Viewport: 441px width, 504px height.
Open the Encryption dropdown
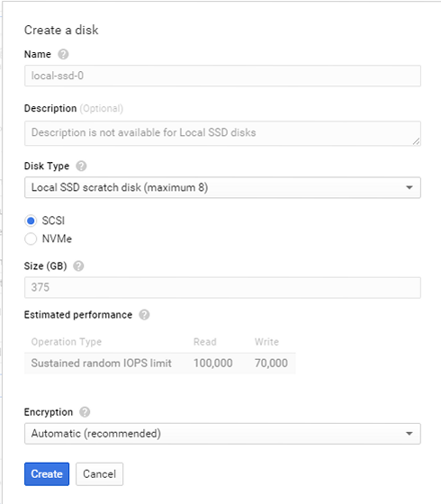coord(222,434)
